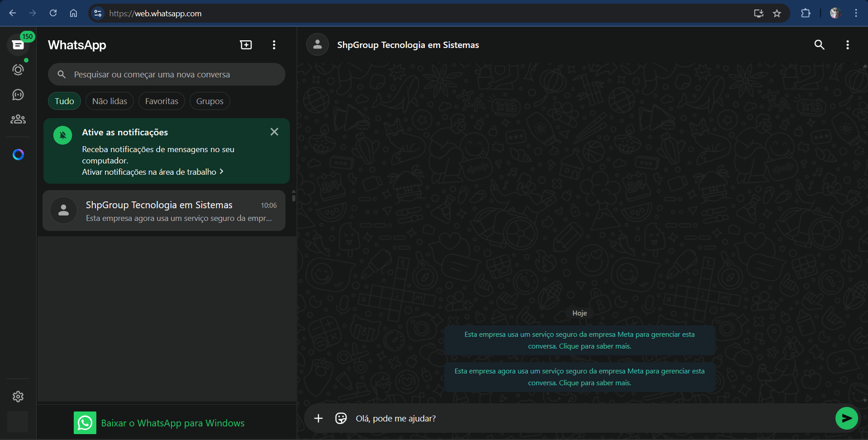This screenshot has width=868, height=440.
Task: Click Baixar o WhatsApp para Windows
Action: [172, 423]
